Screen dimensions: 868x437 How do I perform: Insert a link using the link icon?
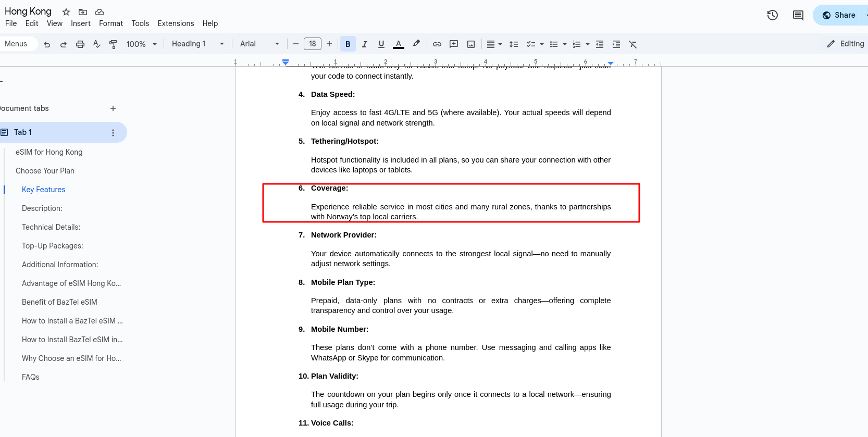(x=437, y=44)
